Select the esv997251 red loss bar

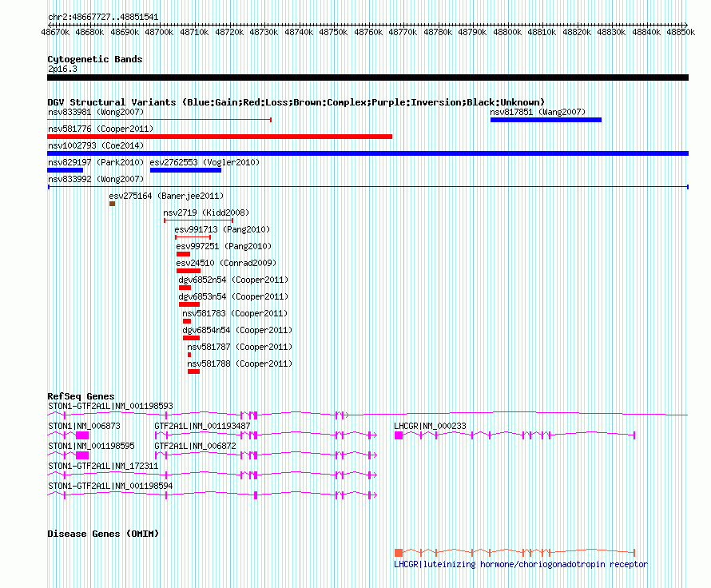tap(183, 254)
